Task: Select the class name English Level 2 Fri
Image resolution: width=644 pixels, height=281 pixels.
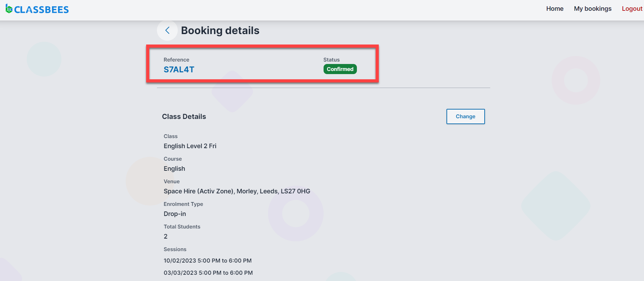Action: 190,146
